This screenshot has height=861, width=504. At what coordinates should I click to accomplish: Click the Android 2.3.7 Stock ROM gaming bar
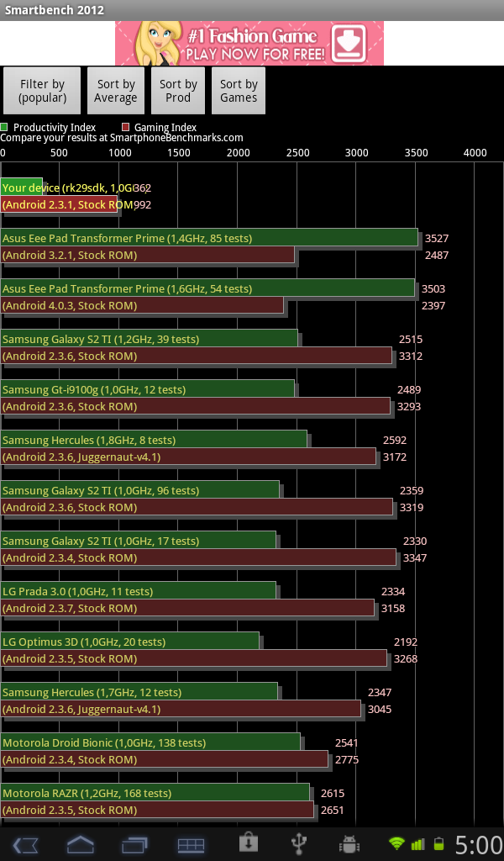(187, 609)
